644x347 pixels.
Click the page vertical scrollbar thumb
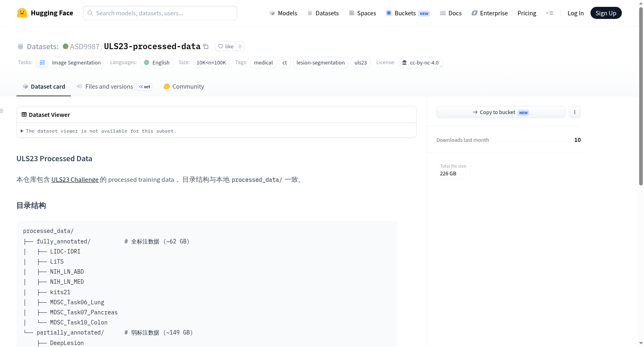point(641,96)
